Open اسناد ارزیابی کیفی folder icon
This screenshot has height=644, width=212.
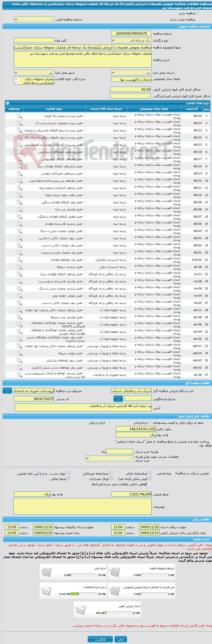point(80,610)
